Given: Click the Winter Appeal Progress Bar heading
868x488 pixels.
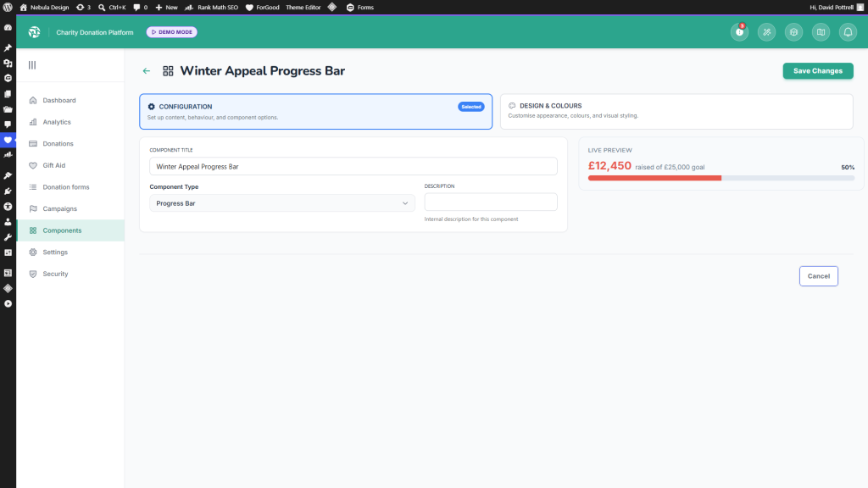Looking at the screenshot, I should [263, 71].
